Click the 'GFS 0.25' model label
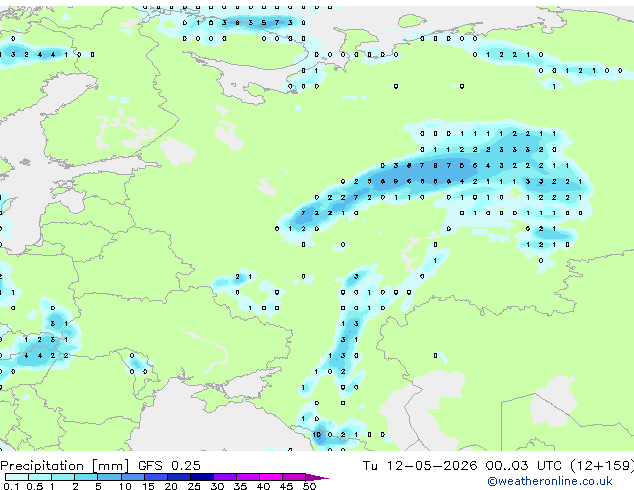Screen dimensions: 634x490 [169, 466]
